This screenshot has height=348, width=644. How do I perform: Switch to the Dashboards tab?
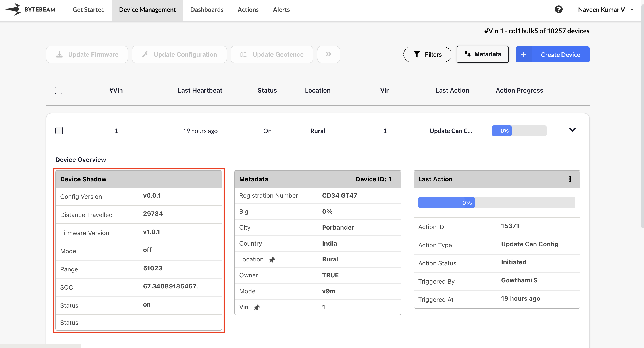click(206, 10)
